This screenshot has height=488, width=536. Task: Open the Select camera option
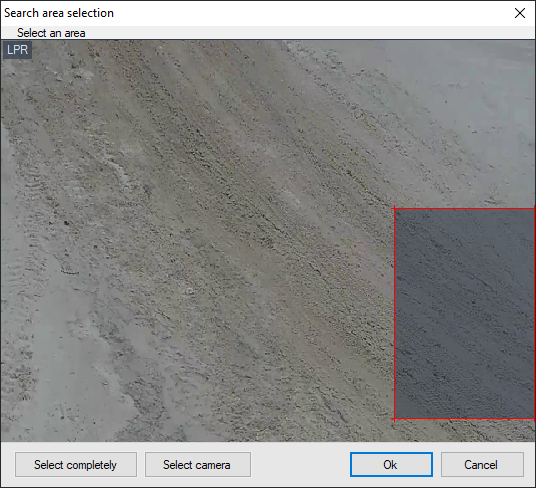pos(198,464)
